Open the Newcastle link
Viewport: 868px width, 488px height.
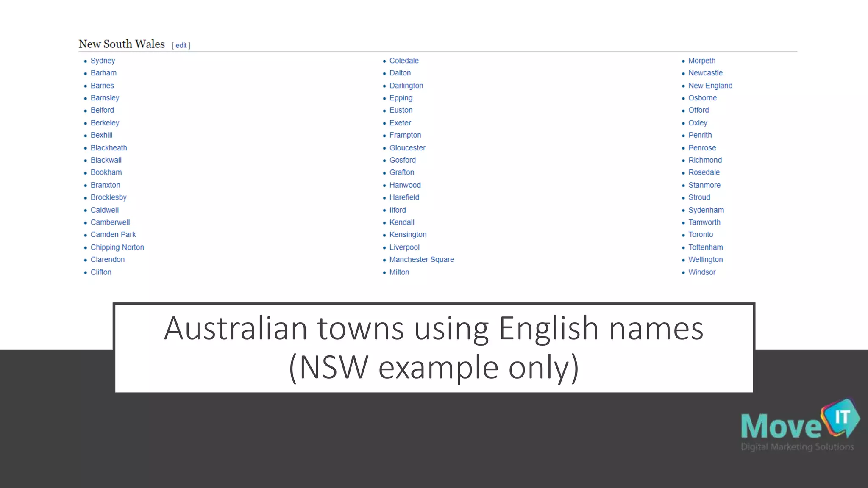point(705,73)
